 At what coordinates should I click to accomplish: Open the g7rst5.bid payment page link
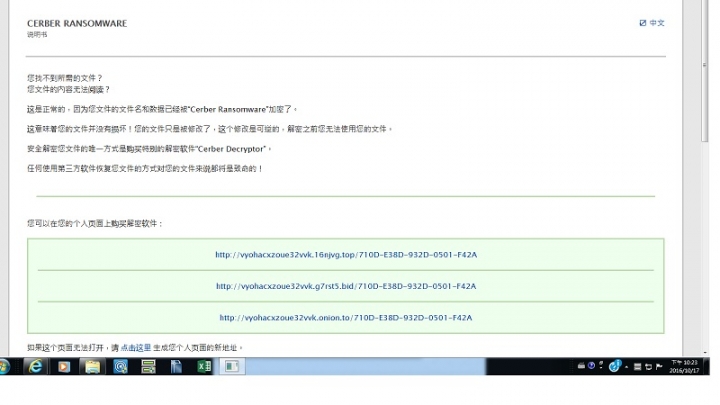pos(346,286)
